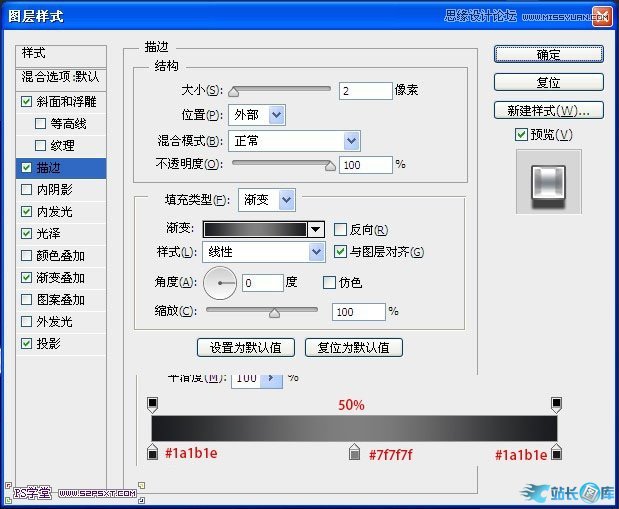Click the angle dial control
This screenshot has width=619, height=509.
[220, 284]
